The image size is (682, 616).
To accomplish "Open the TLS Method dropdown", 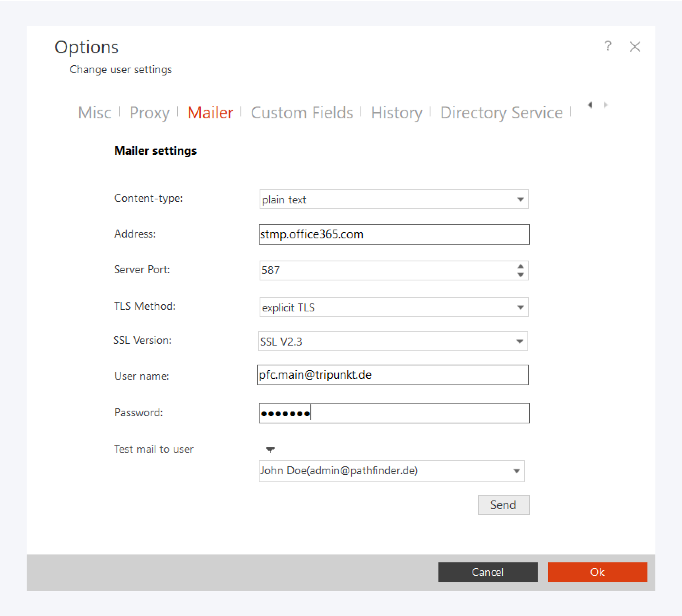I will pos(520,307).
